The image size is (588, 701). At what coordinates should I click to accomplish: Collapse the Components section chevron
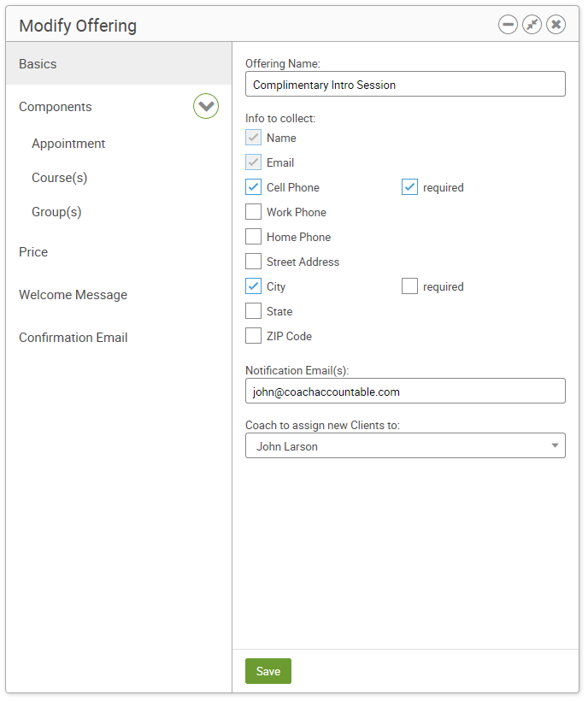(x=206, y=106)
